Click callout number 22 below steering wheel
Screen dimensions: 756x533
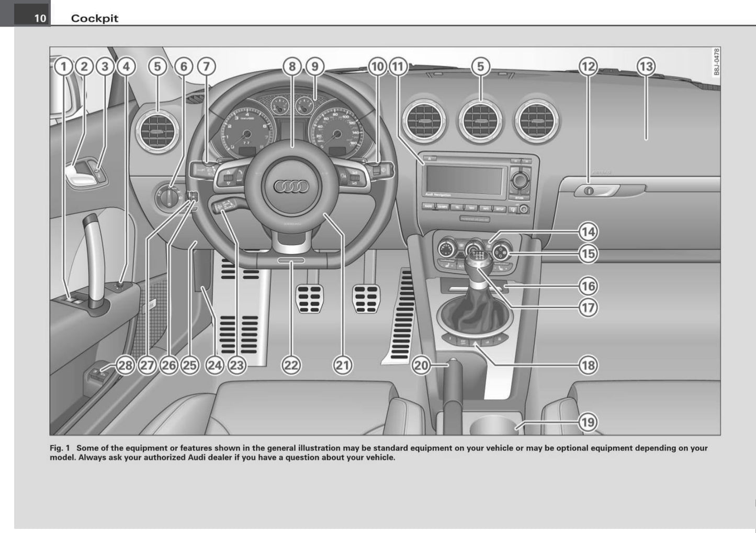tap(291, 365)
